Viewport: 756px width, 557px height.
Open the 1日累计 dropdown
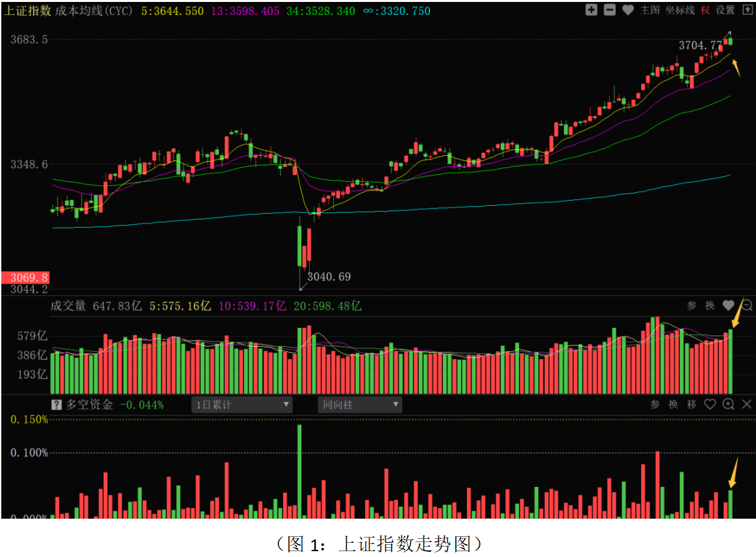(242, 404)
